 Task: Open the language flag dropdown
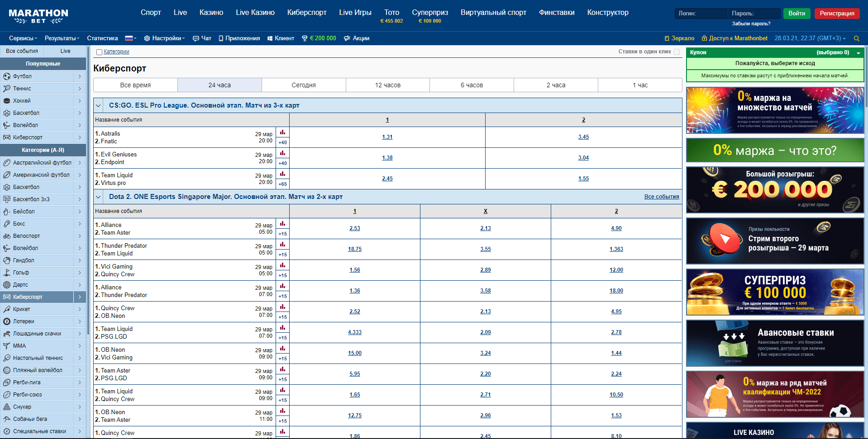click(x=130, y=38)
